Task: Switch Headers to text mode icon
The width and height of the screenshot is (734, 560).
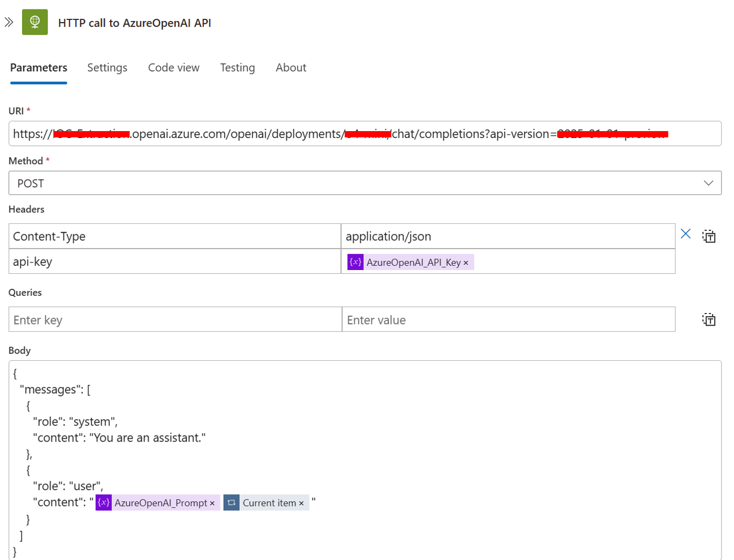Action: point(709,236)
